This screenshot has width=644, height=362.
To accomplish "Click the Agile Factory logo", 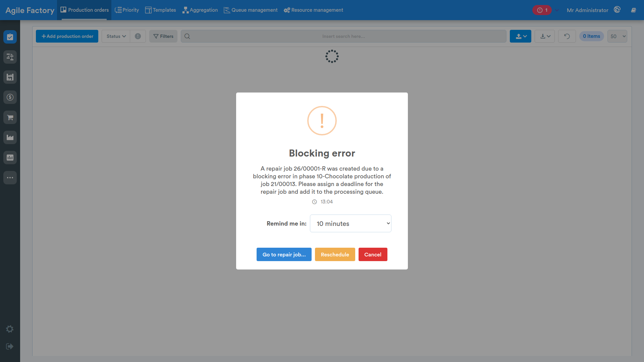I will [x=30, y=10].
